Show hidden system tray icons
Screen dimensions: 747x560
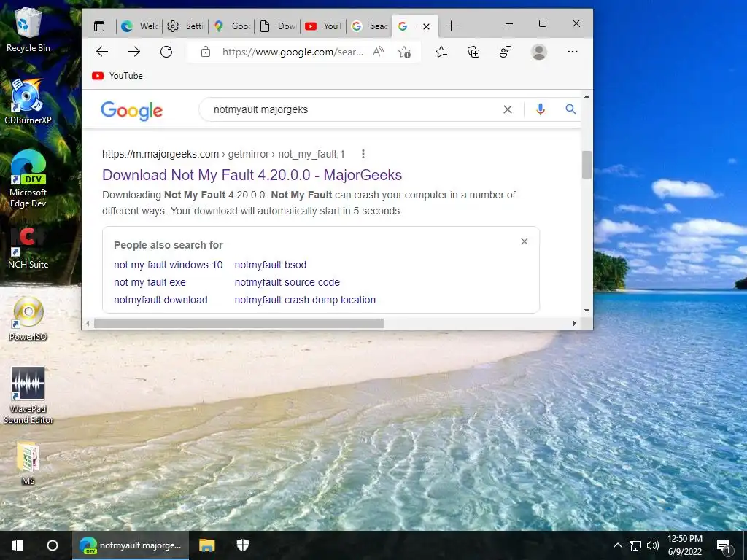(x=617, y=545)
